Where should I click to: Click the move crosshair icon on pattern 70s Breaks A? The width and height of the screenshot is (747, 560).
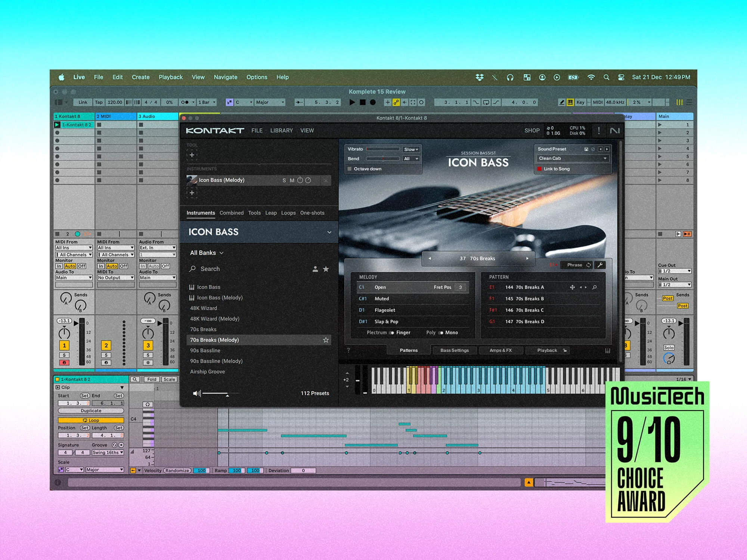point(572,287)
